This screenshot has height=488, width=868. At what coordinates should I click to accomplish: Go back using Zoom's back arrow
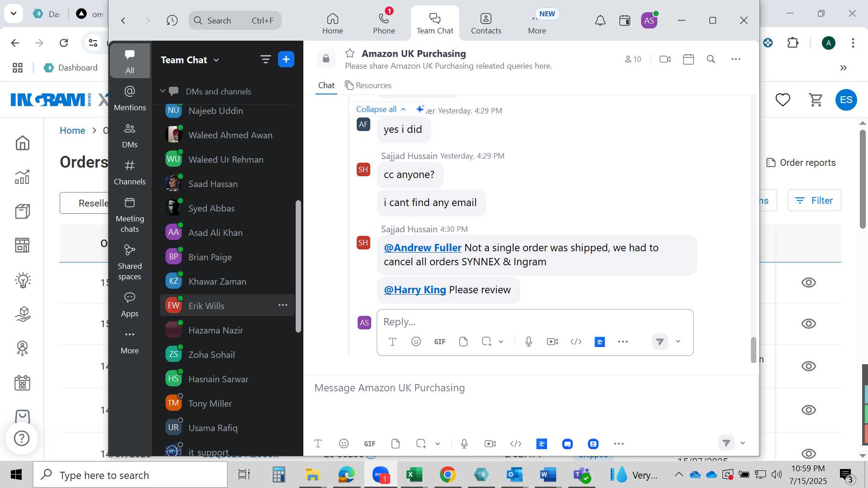[123, 20]
